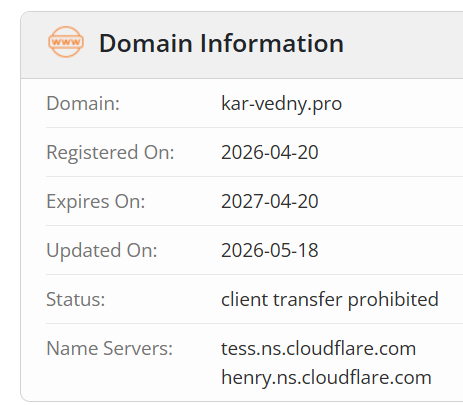Click the Expires On: label
This screenshot has height=405, width=463.
(x=96, y=201)
